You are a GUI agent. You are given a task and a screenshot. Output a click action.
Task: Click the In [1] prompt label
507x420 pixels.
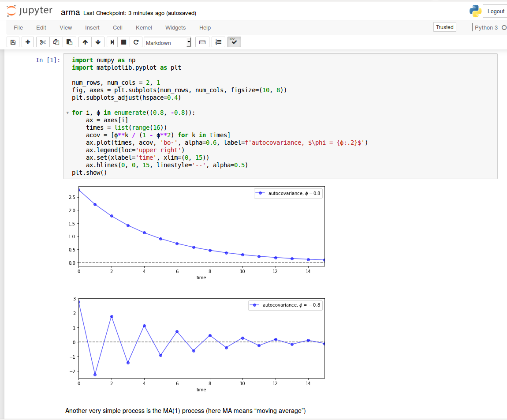[48, 60]
